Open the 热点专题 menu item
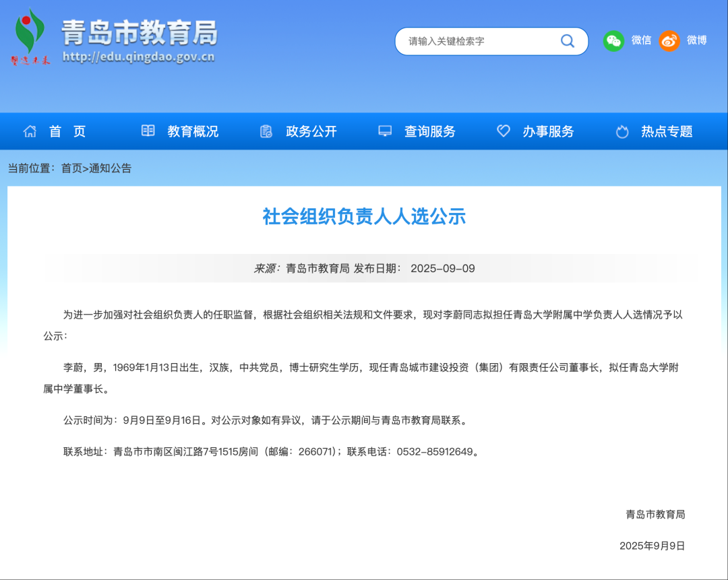This screenshot has width=728, height=580. (x=667, y=131)
